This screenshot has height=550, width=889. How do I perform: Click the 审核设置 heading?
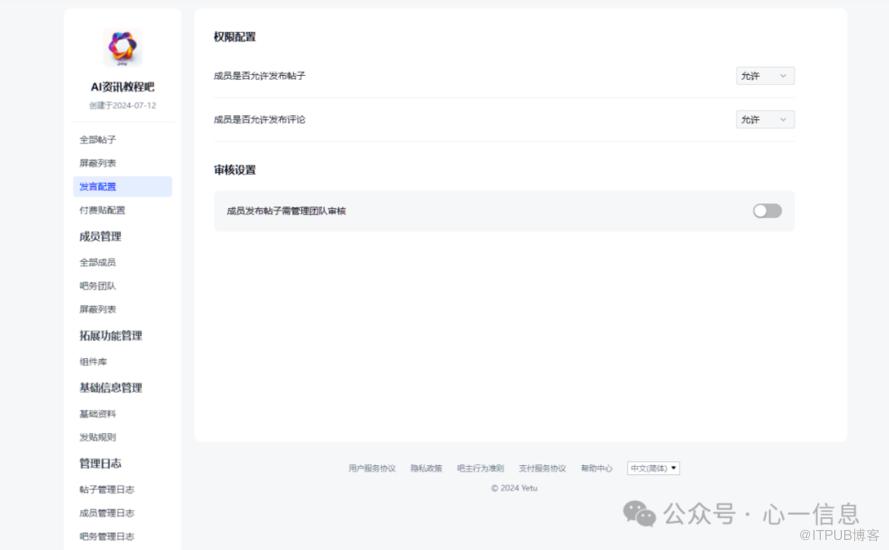(234, 170)
